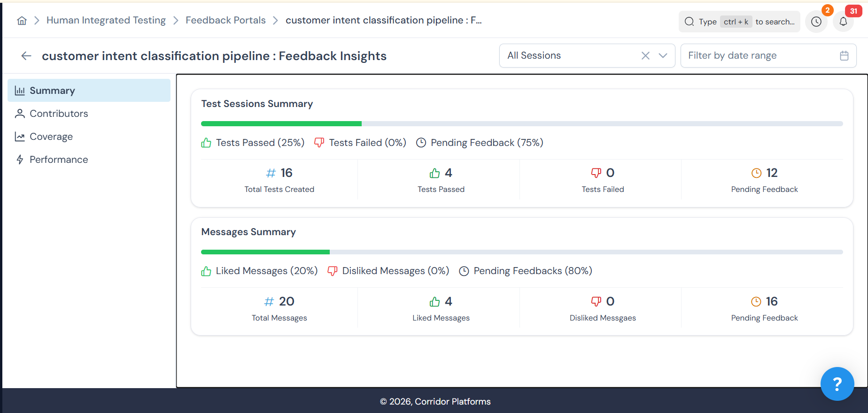Open the blue help question mark button

point(837,383)
